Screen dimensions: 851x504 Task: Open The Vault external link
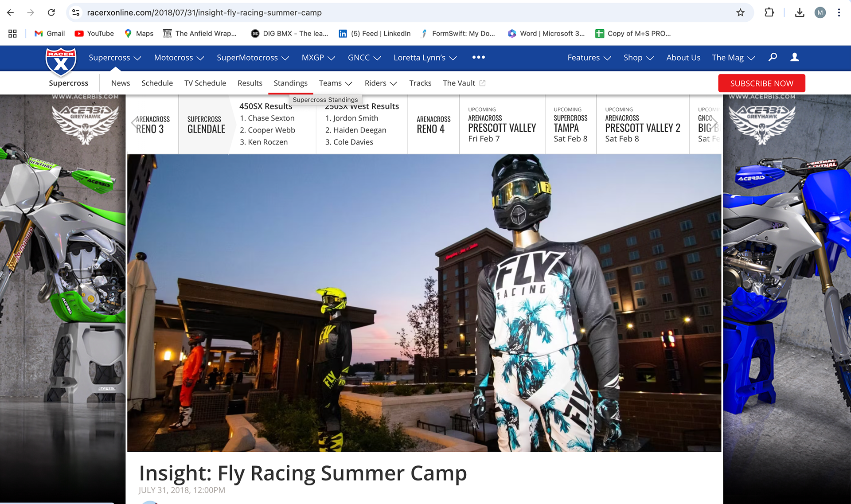coord(464,83)
